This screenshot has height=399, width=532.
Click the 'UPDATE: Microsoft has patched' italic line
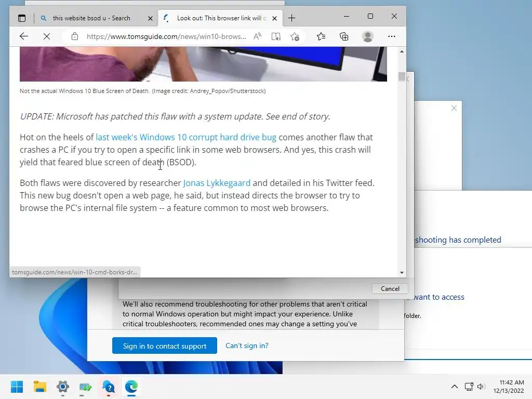point(175,116)
